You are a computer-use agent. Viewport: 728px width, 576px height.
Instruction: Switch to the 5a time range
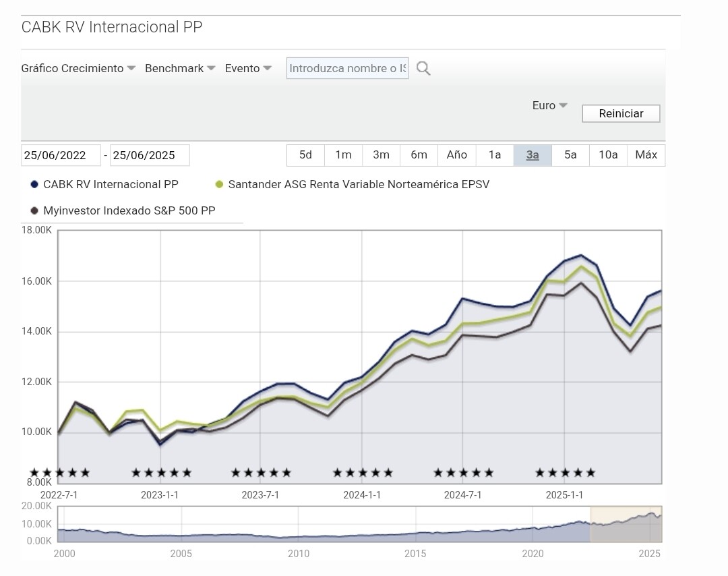(x=570, y=155)
